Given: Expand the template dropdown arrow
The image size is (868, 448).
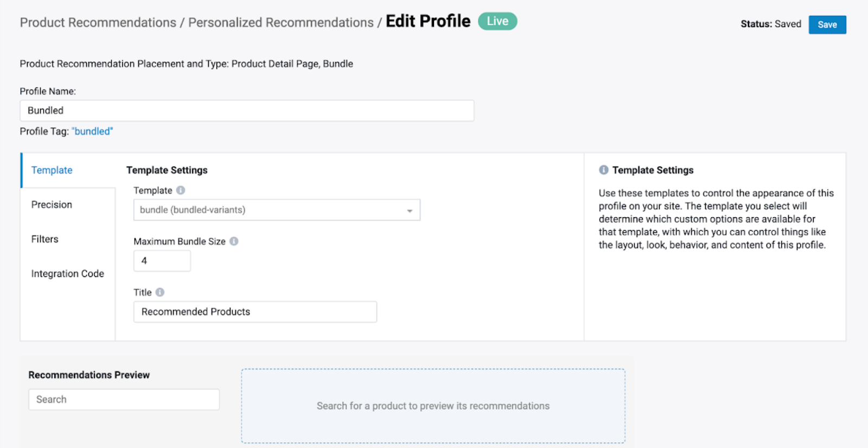Looking at the screenshot, I should click(x=410, y=211).
